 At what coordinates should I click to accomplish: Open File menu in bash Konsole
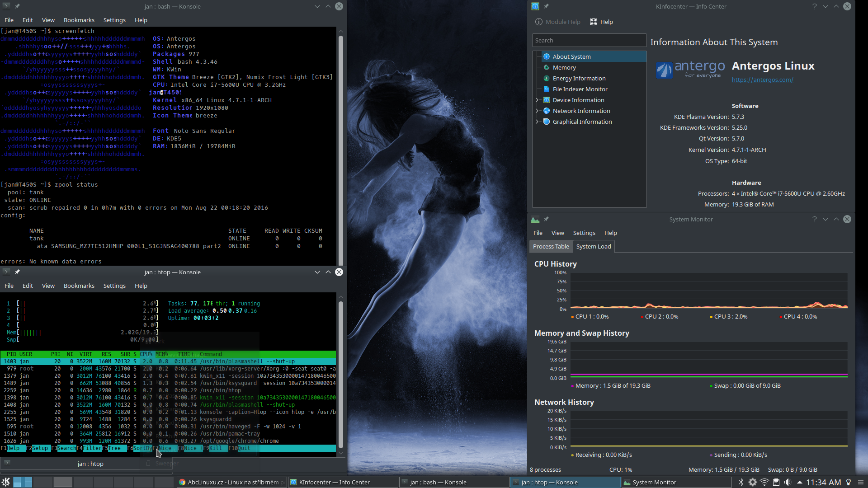click(x=9, y=20)
